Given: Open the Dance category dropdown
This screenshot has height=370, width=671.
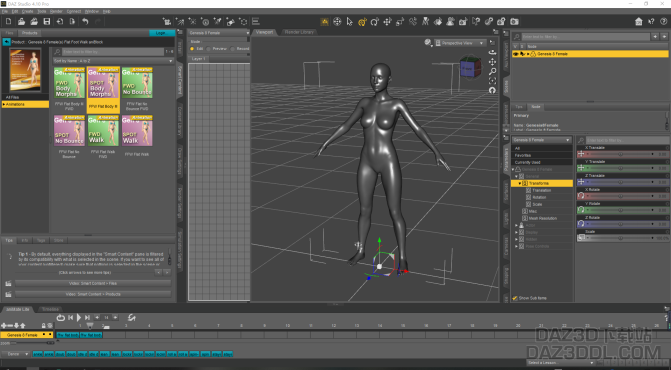Looking at the screenshot, I should point(16,354).
